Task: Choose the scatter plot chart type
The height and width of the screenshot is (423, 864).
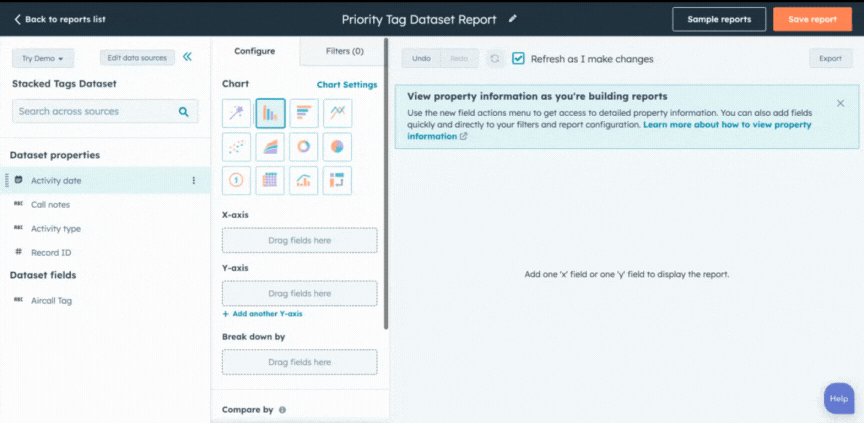Action: tap(236, 148)
